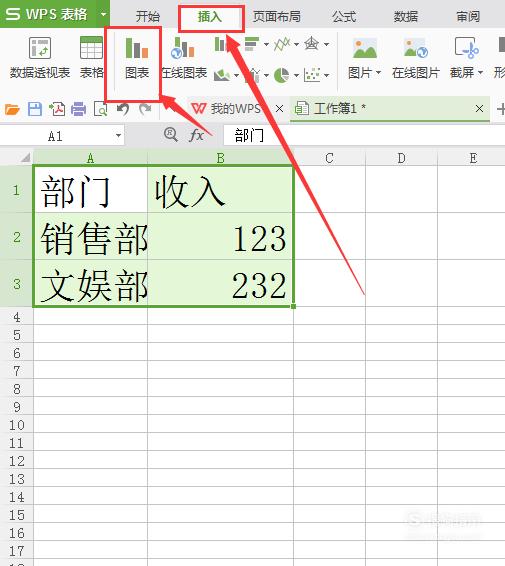Select column C header
The width and height of the screenshot is (505, 566).
[329, 158]
